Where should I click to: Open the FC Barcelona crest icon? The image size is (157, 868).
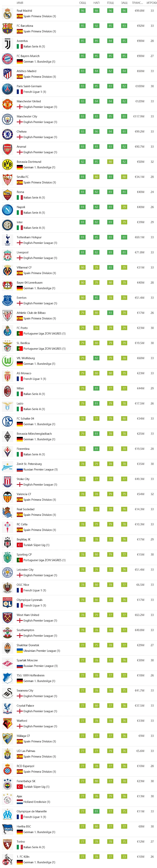click(x=7, y=29)
